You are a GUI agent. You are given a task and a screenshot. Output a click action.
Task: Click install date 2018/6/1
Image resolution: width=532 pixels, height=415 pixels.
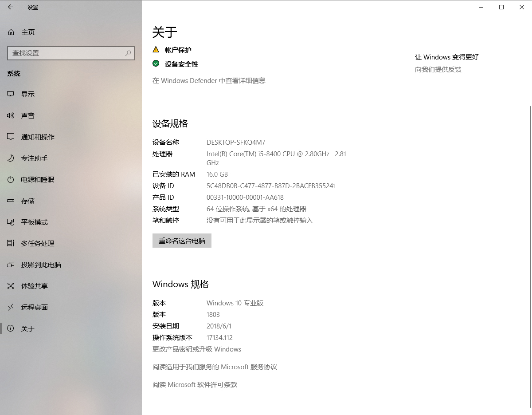(x=219, y=326)
